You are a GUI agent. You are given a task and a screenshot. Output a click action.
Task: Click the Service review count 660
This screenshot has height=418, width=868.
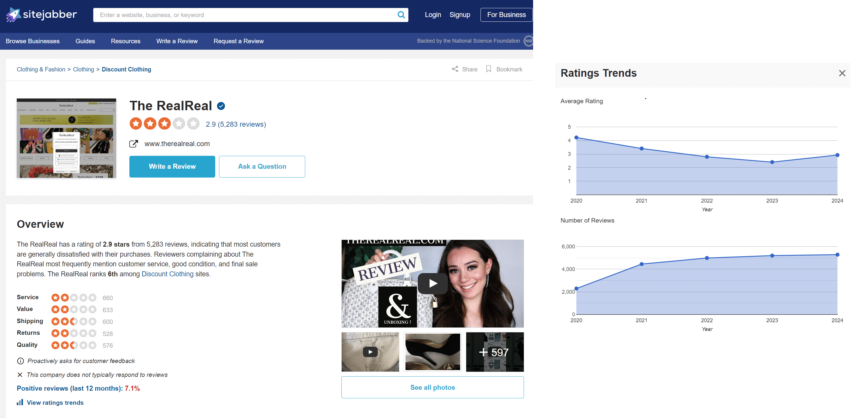108,298
